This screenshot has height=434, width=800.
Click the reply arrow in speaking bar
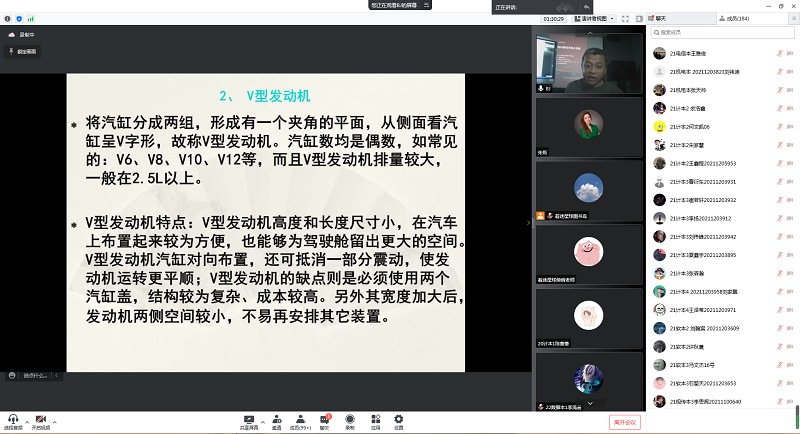point(586,7)
